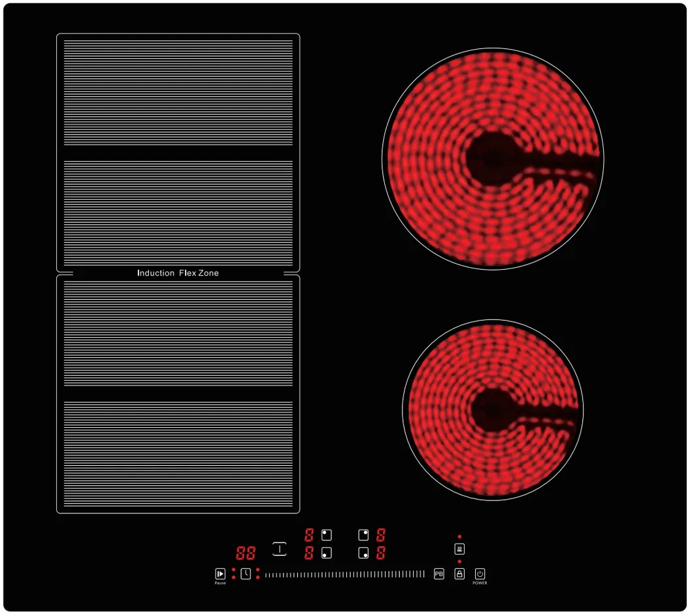The image size is (692, 616).
Task: Select the rear-left cooking zone key
Action: 326,535
